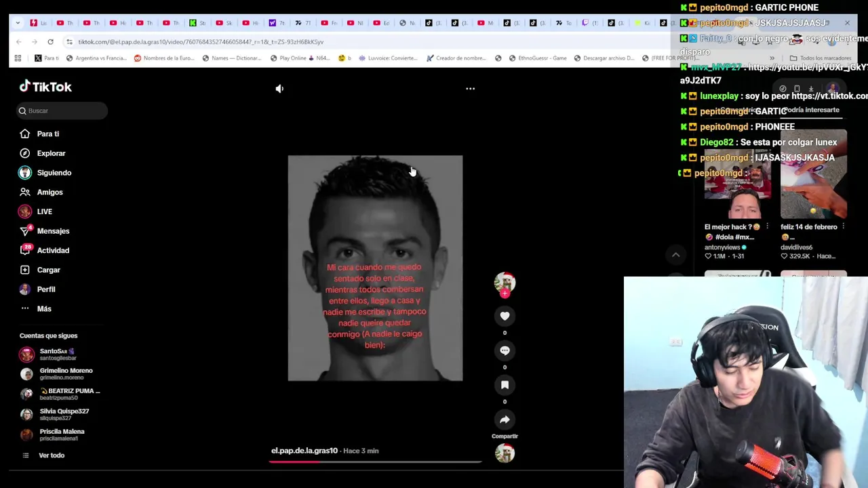Open 'Luvvoice: Convierte...' bookmark
This screenshot has width=868, height=488.
click(388, 58)
